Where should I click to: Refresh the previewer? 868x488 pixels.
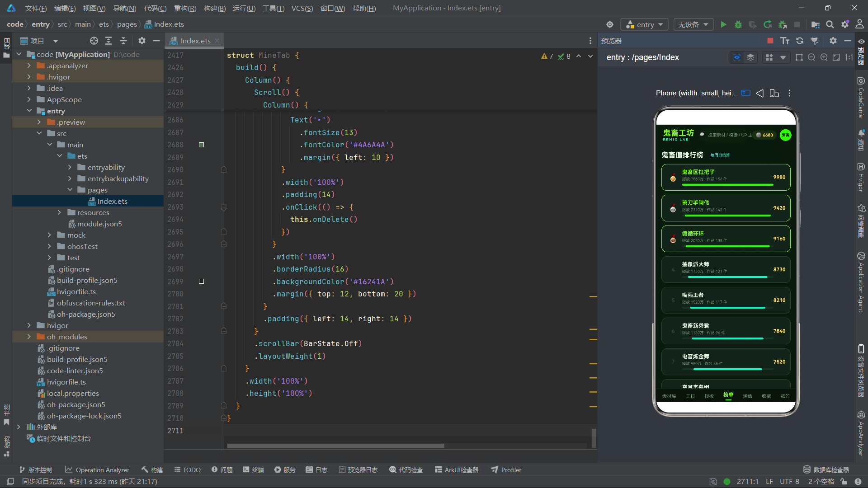pos(800,41)
